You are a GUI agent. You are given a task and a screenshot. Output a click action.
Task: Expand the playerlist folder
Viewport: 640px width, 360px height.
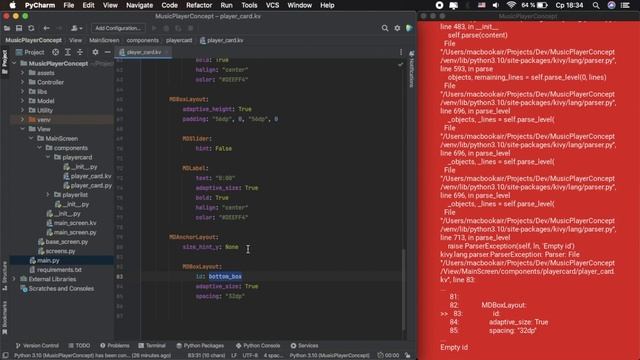(48, 195)
